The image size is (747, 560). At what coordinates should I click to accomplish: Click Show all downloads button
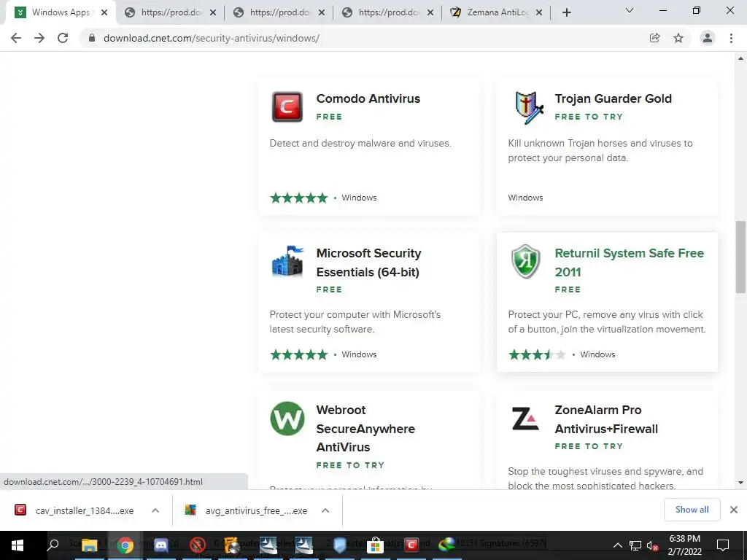[692, 510]
